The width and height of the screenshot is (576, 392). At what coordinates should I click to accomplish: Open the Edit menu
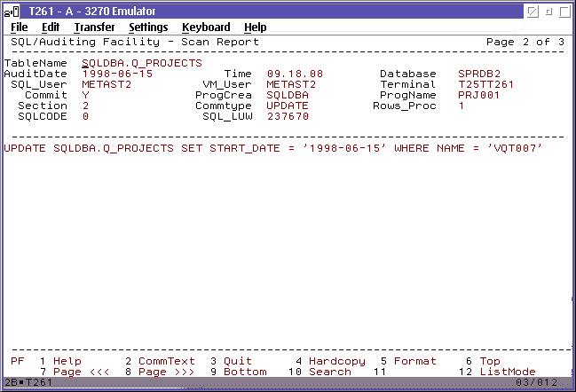pyautogui.click(x=50, y=27)
